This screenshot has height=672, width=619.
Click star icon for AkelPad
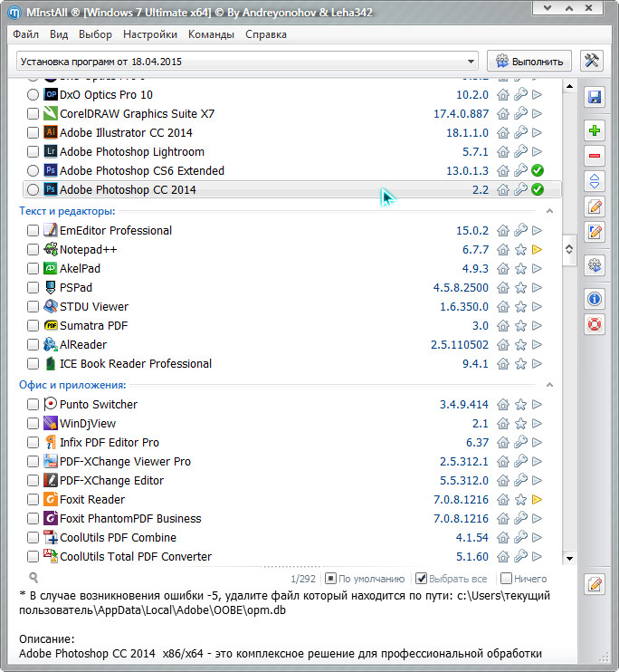click(520, 269)
